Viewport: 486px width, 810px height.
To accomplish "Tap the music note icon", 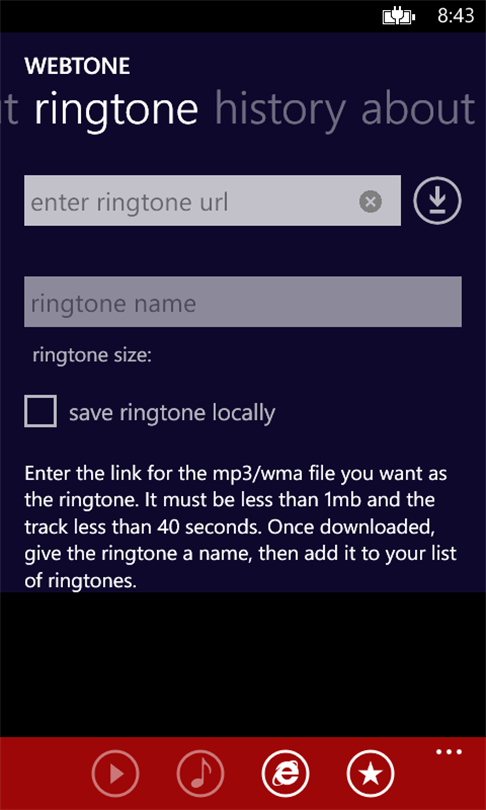I will (200, 773).
